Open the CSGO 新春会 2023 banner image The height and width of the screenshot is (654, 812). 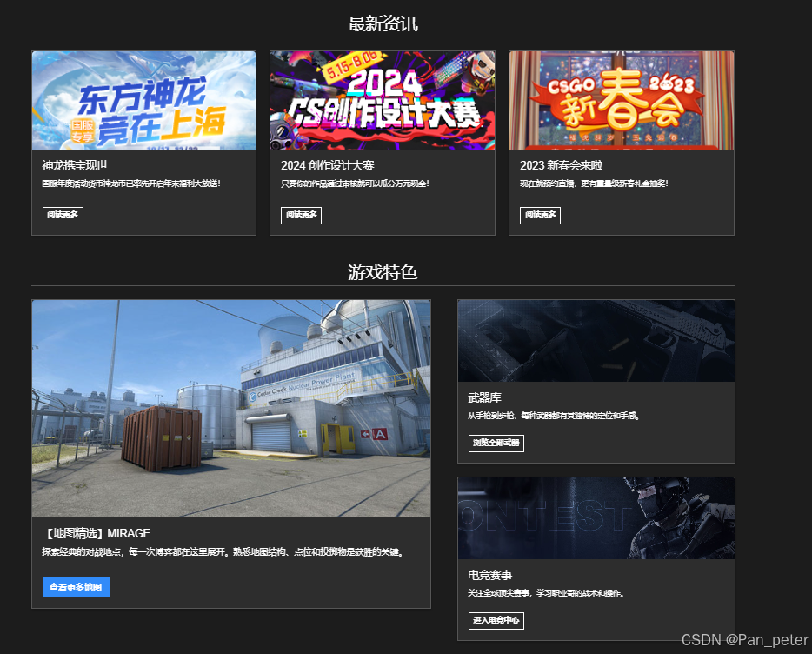click(x=622, y=101)
